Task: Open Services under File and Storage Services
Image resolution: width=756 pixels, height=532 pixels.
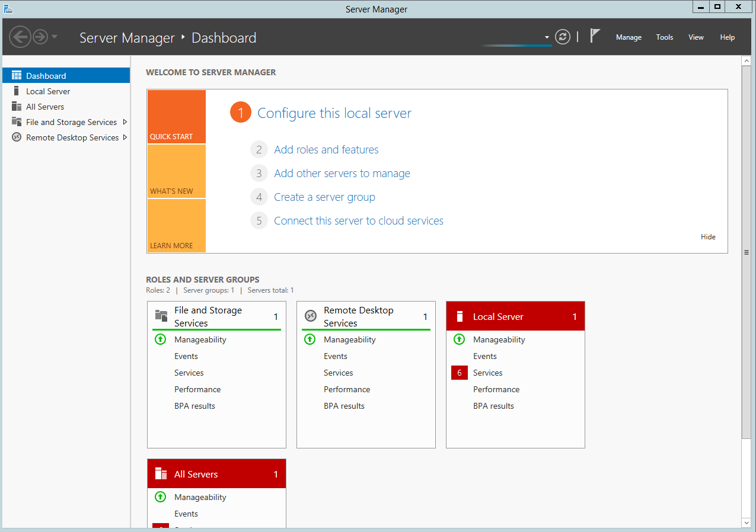Action: [189, 373]
